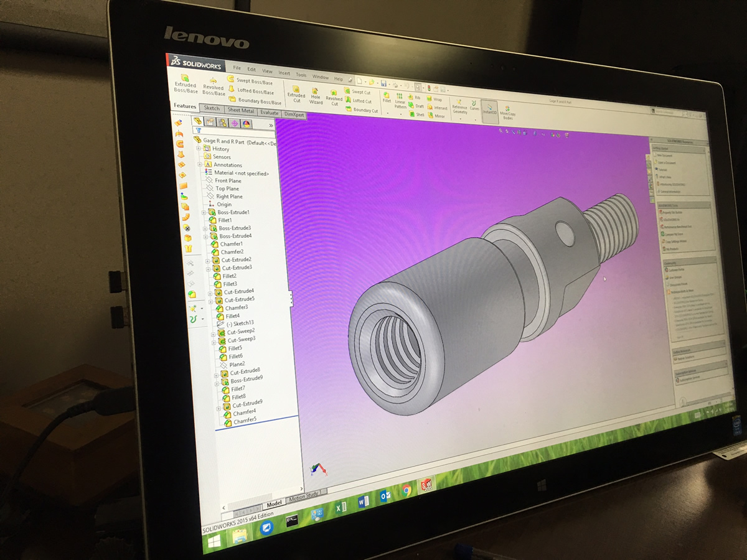This screenshot has height=560, width=747.
Task: Open Chrome from the taskbar
Action: [x=406, y=490]
